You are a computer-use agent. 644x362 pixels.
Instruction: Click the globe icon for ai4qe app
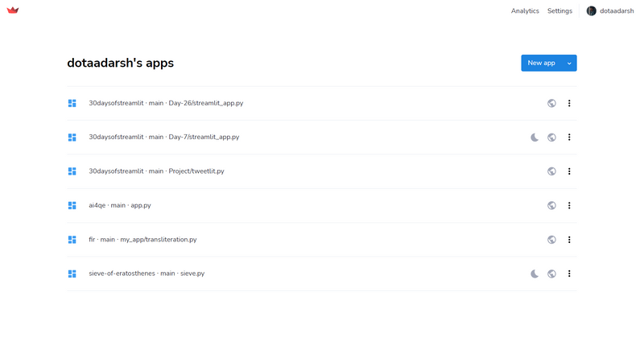[x=551, y=205]
